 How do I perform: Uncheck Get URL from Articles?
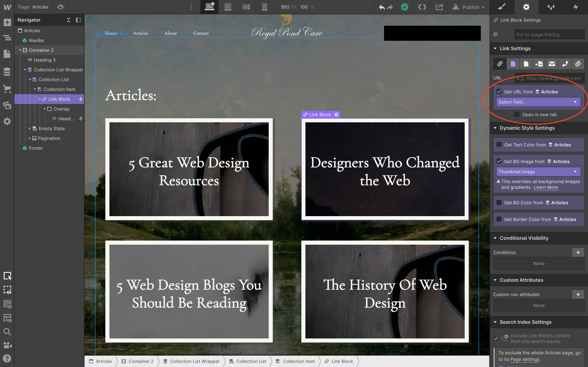[x=499, y=92]
